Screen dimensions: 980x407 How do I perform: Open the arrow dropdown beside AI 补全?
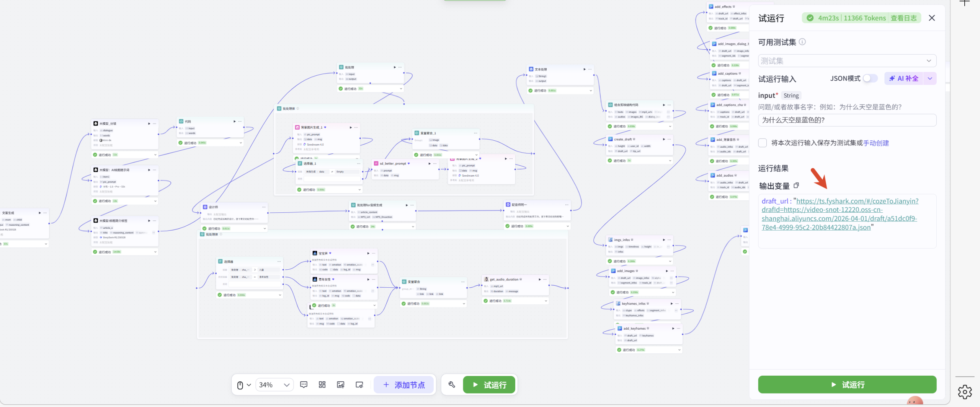930,78
